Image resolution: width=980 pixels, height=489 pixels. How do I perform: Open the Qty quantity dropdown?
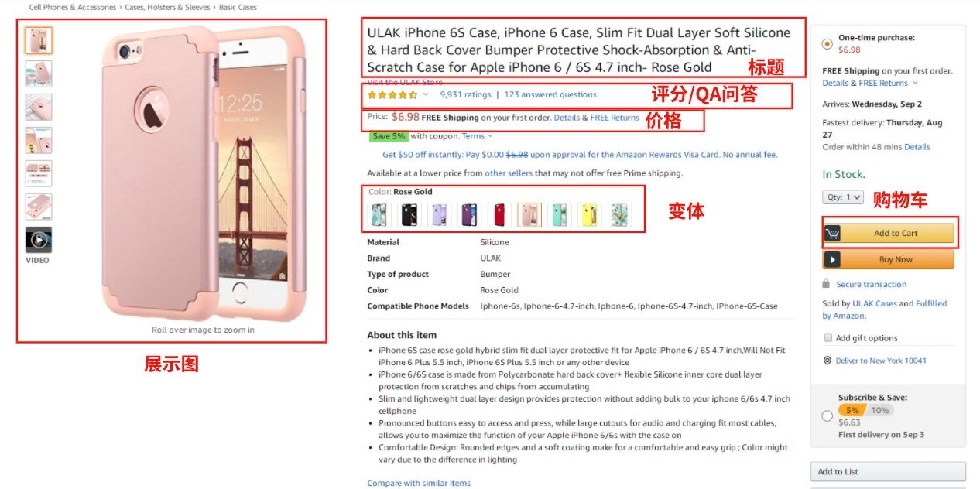point(842,197)
